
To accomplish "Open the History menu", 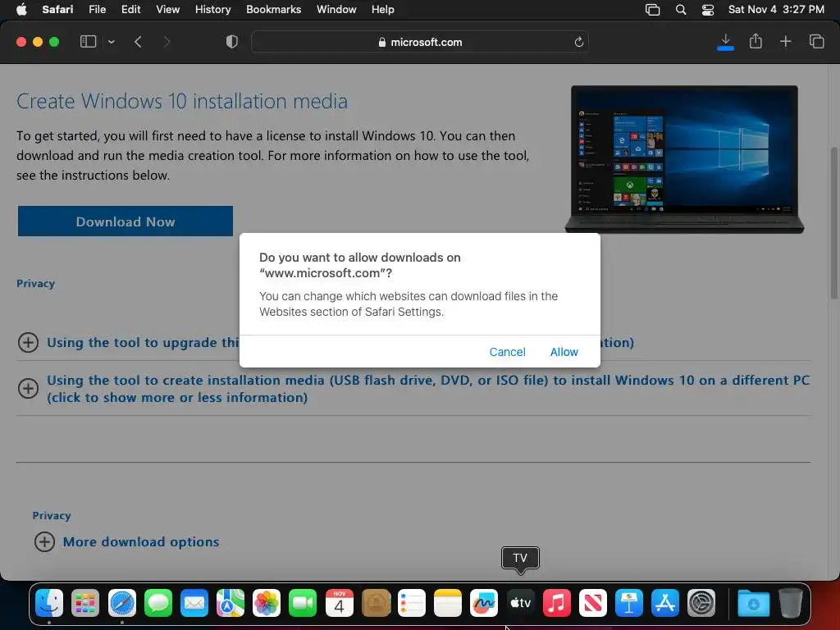I will 212,9.
